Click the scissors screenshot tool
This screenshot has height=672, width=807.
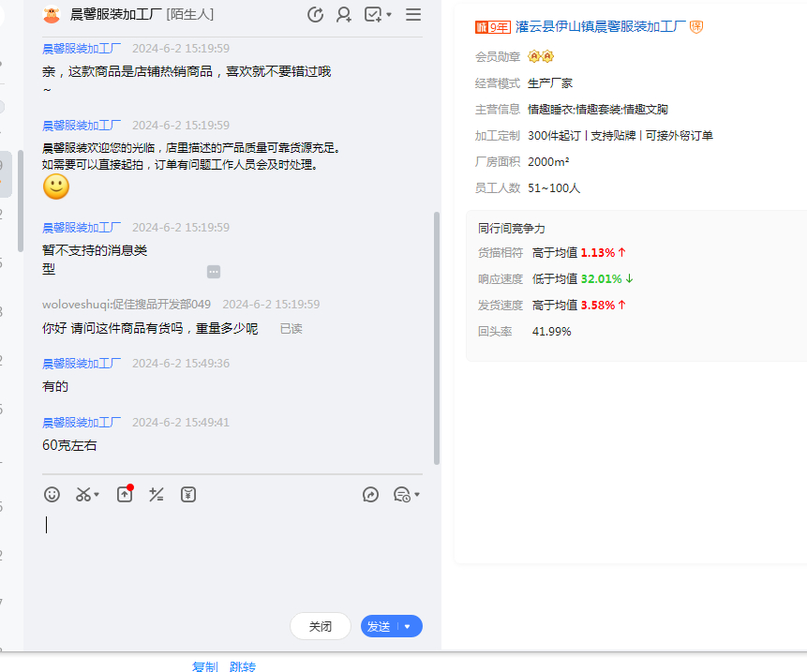coord(83,494)
